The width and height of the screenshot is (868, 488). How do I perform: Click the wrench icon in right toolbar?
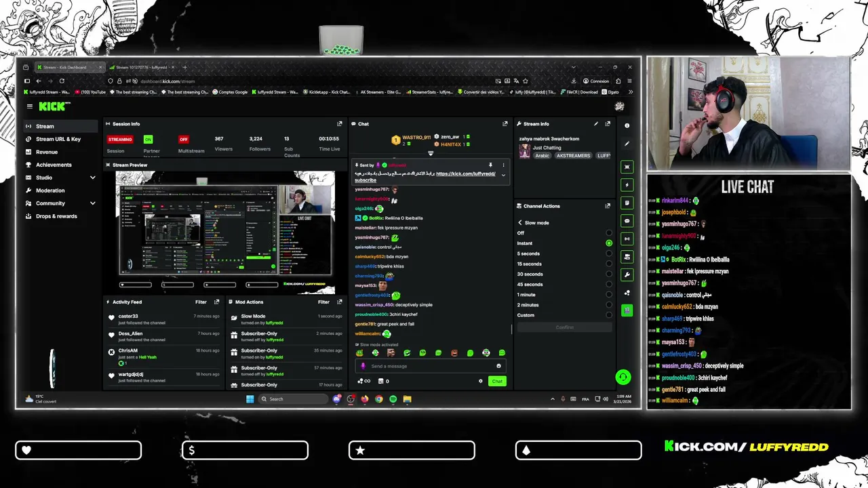[627, 274]
